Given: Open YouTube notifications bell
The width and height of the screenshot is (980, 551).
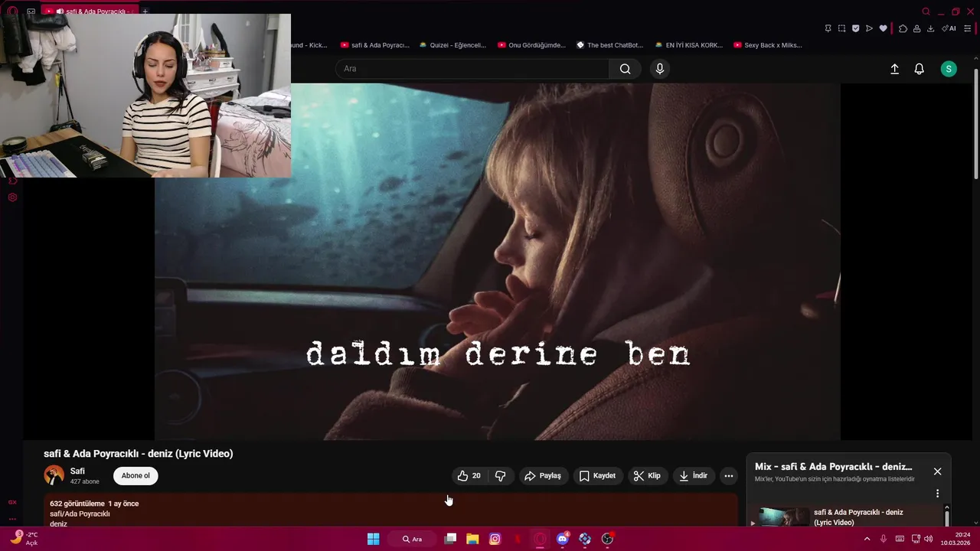Looking at the screenshot, I should point(920,69).
